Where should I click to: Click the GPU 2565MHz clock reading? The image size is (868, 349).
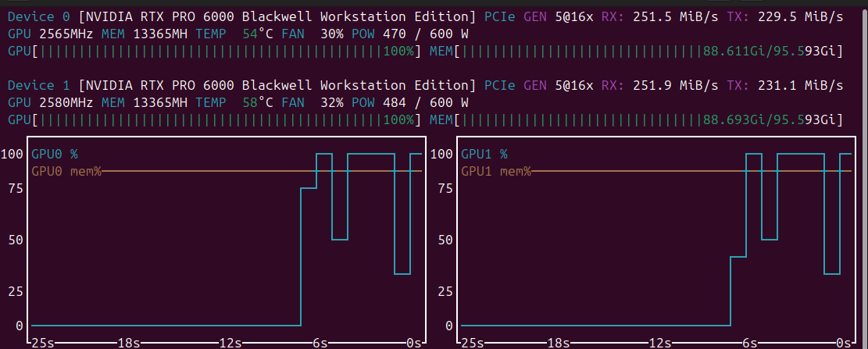pyautogui.click(x=50, y=34)
